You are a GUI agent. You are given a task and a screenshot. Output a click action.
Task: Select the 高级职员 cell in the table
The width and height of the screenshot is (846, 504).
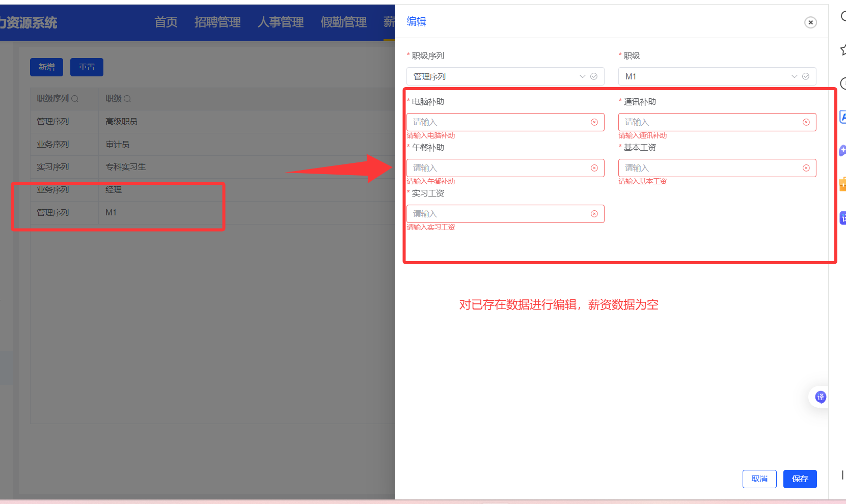tap(121, 122)
